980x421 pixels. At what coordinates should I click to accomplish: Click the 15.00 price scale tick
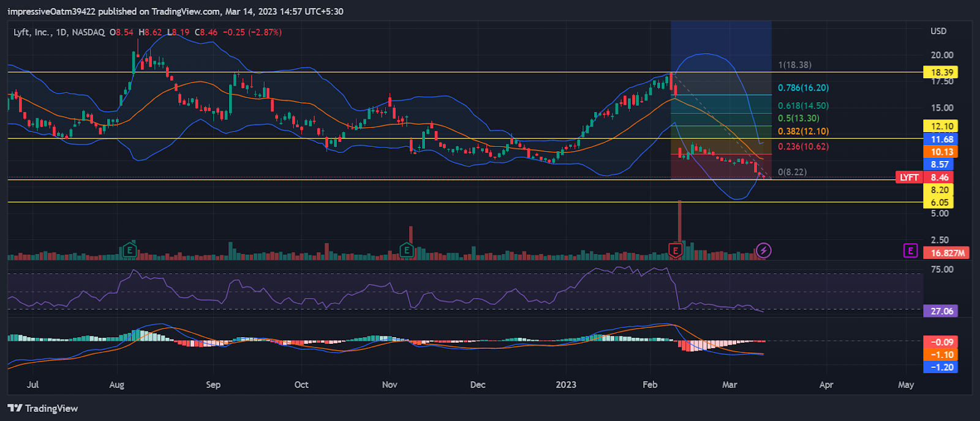coord(942,108)
